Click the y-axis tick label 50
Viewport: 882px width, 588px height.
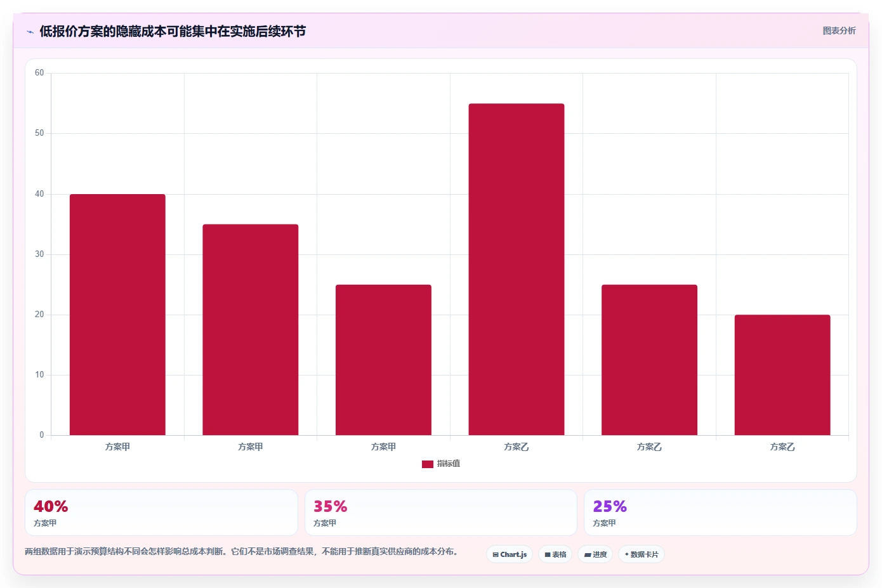[39, 133]
